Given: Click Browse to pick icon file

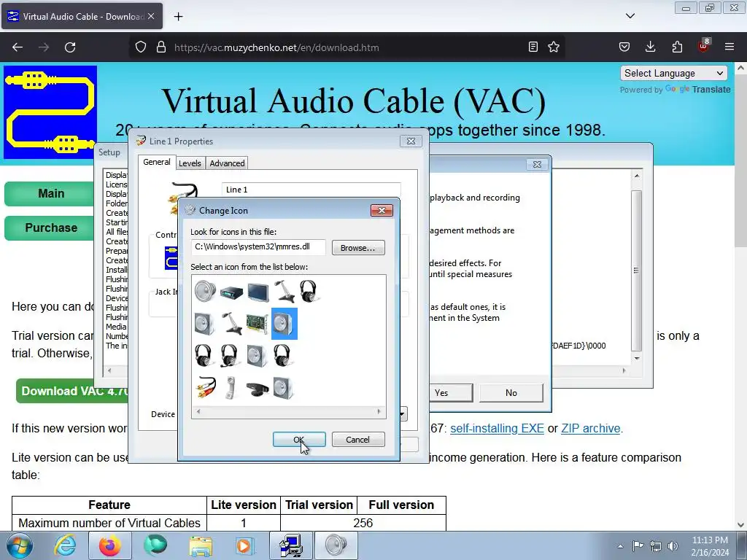Looking at the screenshot, I should click(x=357, y=248).
